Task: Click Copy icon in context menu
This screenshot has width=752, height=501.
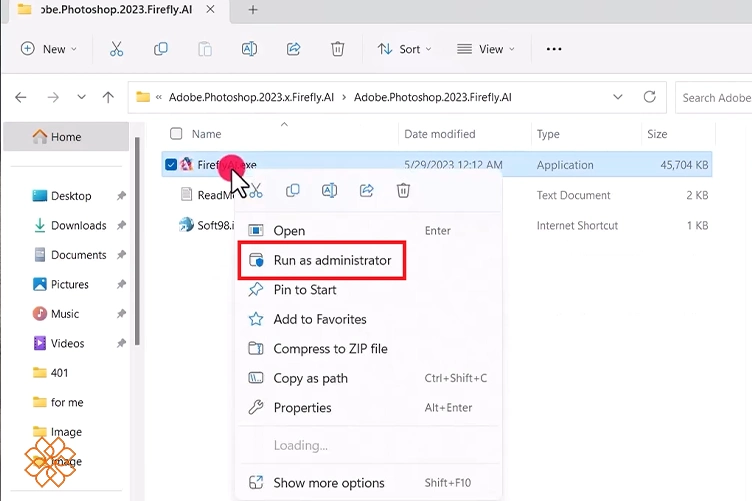Action: click(x=293, y=190)
